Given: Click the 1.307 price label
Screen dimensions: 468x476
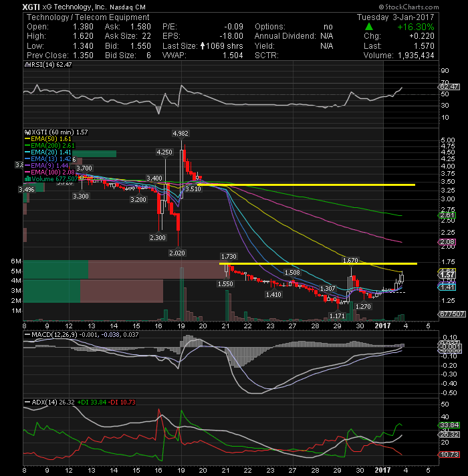Looking at the screenshot, I should click(328, 288).
